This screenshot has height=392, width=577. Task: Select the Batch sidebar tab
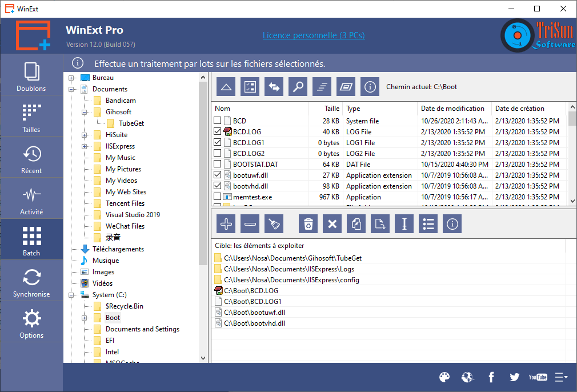click(31, 239)
